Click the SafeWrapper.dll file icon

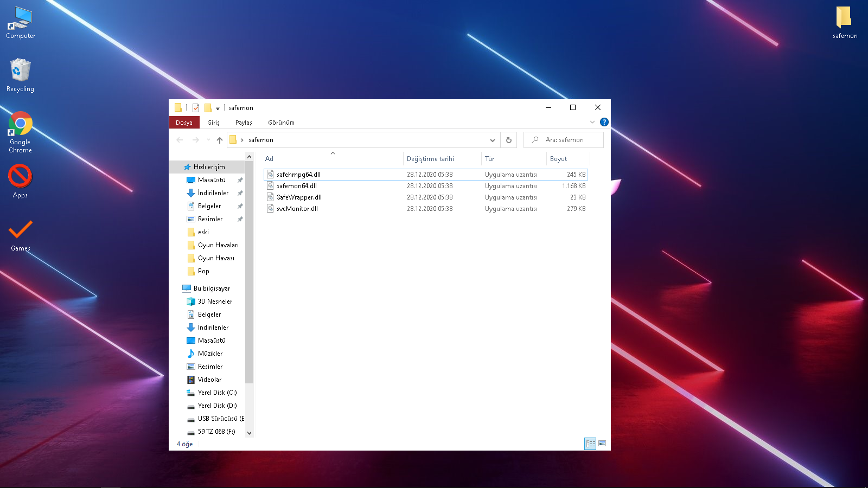pos(270,197)
